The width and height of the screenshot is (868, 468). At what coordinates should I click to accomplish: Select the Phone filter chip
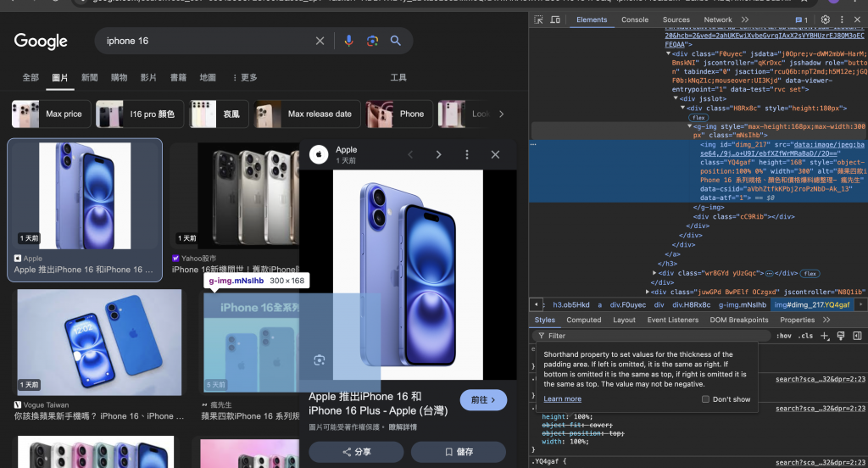point(399,114)
